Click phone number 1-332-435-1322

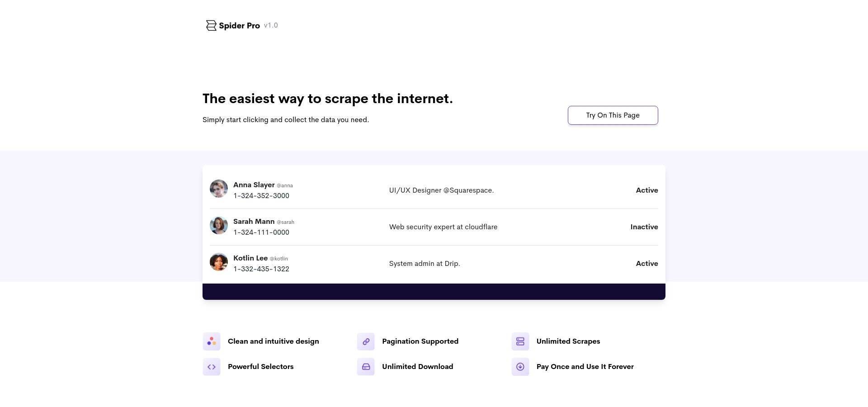click(x=261, y=269)
